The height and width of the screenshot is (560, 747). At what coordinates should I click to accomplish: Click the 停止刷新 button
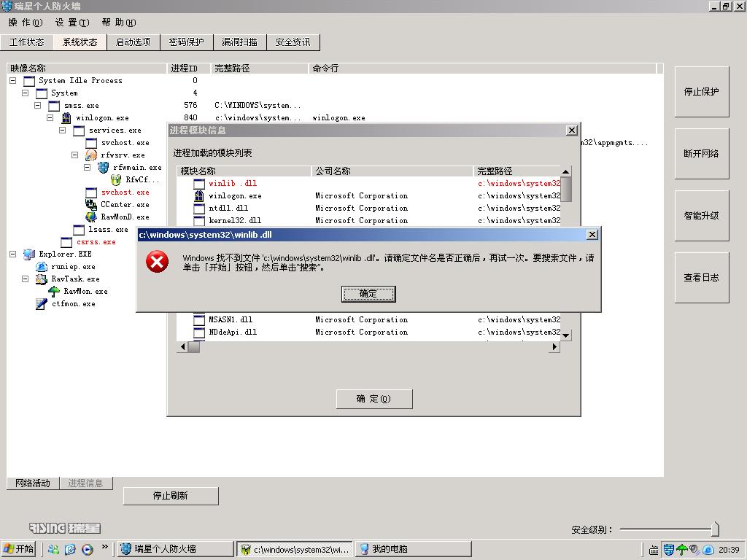171,496
